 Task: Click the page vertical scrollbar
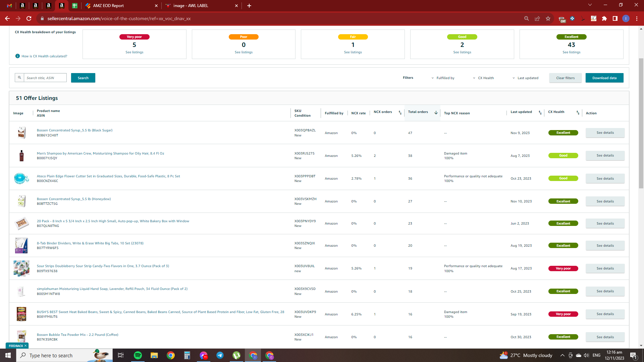coord(641,123)
